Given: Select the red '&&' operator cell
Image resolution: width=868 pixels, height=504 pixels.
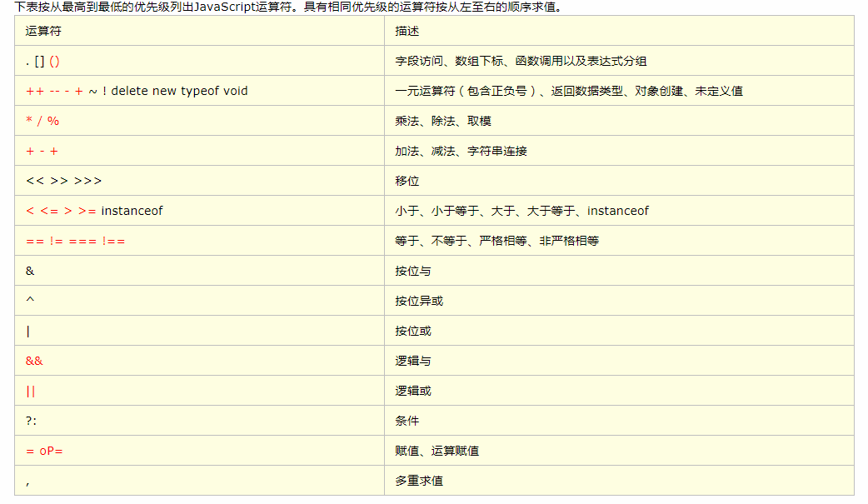Looking at the screenshot, I should (199, 361).
